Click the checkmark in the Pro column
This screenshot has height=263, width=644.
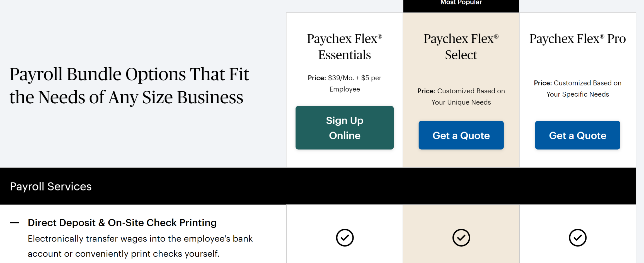(x=577, y=238)
